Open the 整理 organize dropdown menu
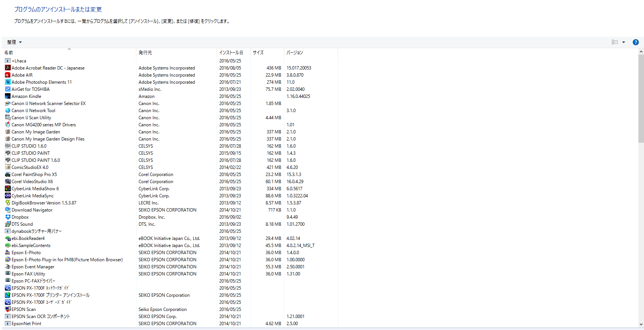 coord(14,42)
